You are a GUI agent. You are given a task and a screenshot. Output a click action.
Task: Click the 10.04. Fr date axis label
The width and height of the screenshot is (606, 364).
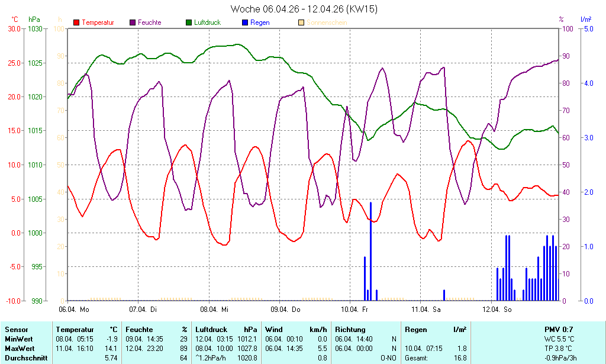[x=356, y=310]
